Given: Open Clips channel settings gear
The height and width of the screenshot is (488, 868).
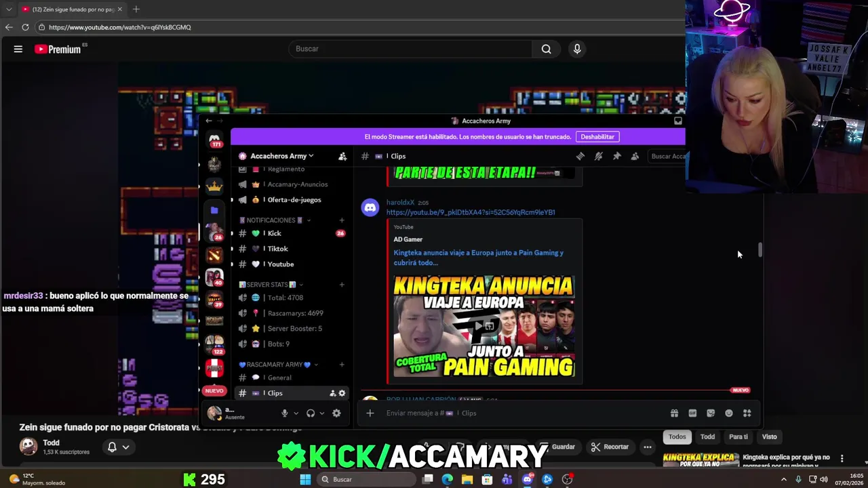Looking at the screenshot, I should pos(342,393).
